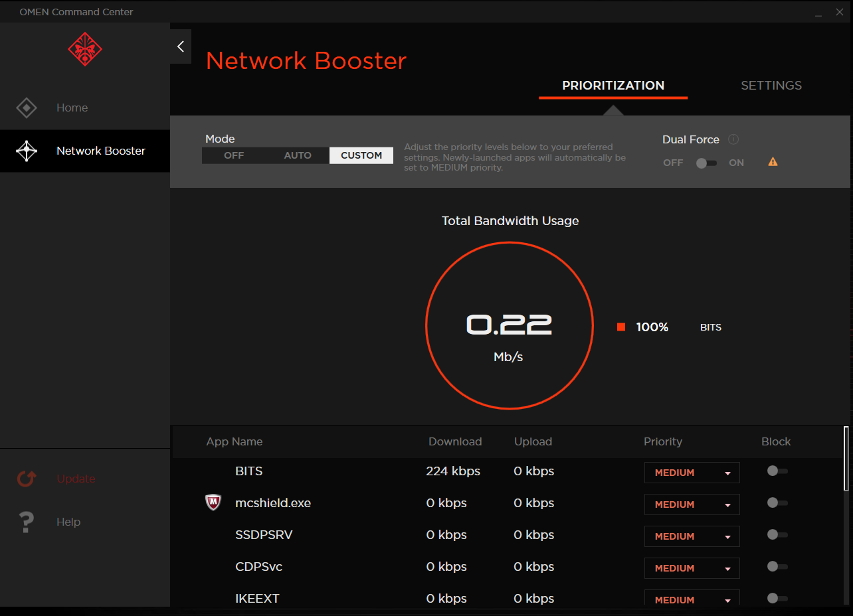853x616 pixels.
Task: Click the McAfee shield icon for mcshield.exe
Action: tap(213, 503)
